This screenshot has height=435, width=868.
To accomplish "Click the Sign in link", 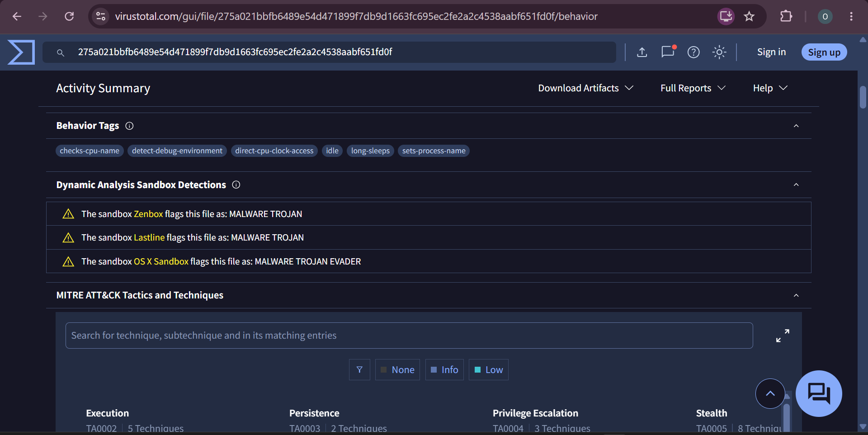I will 771,52.
